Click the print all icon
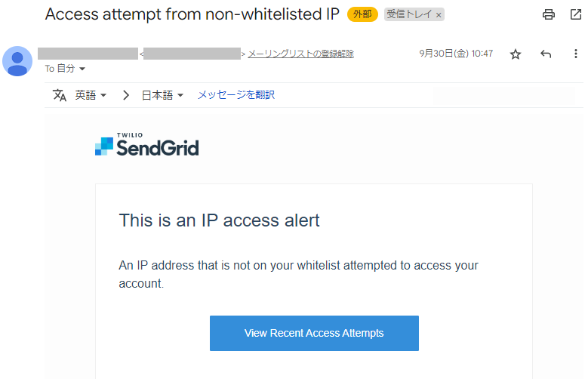Viewport: 588px width, 379px height. coord(548,14)
